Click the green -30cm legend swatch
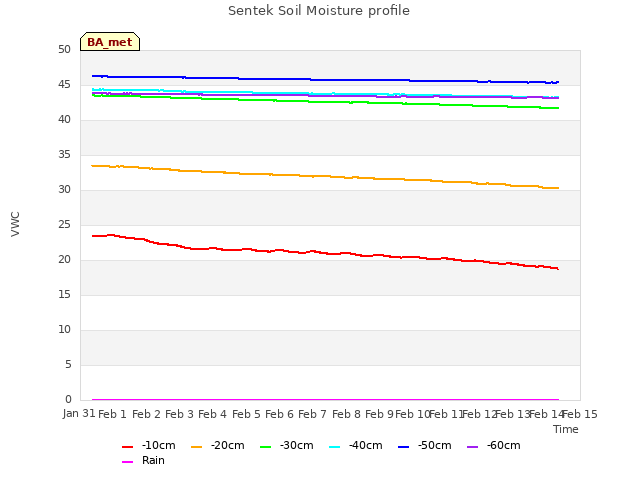 point(265,447)
